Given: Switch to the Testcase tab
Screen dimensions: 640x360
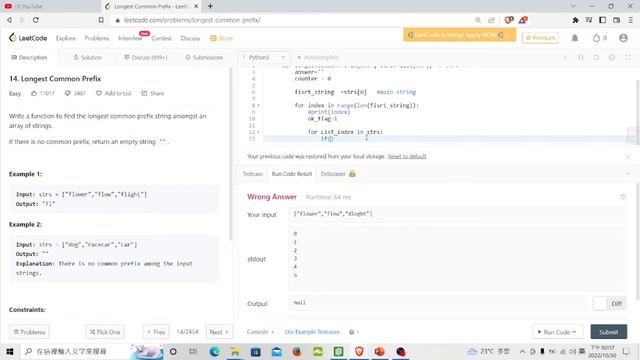Looking at the screenshot, I should tap(253, 174).
